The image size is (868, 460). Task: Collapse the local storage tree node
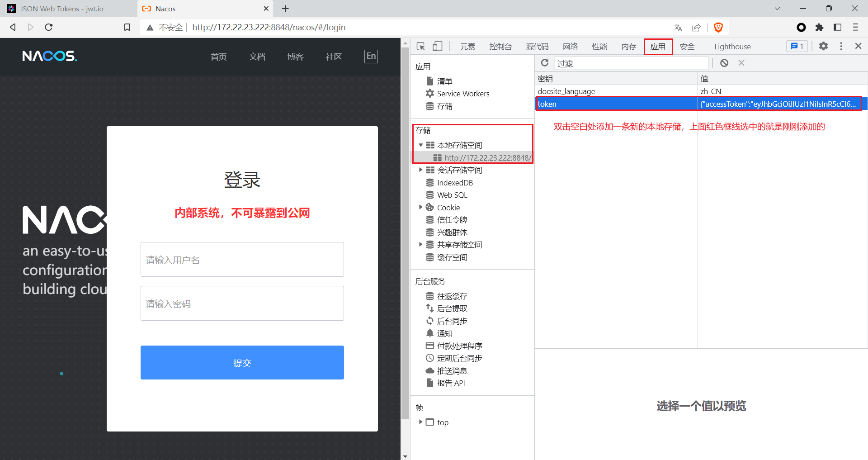click(x=421, y=145)
